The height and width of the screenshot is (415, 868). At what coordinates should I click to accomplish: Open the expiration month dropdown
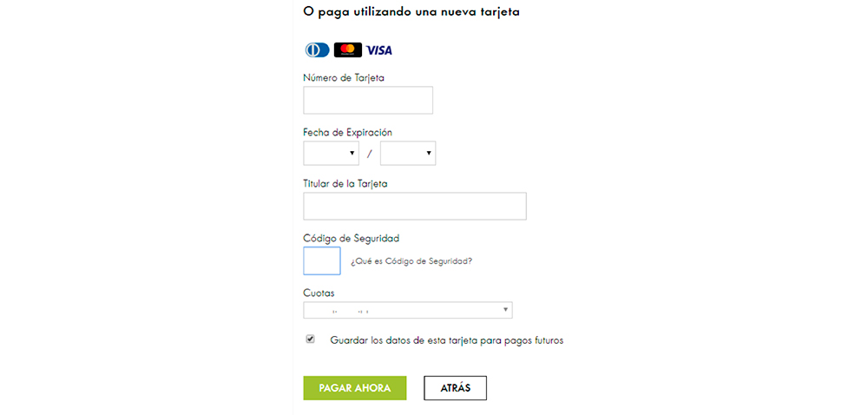tap(331, 154)
